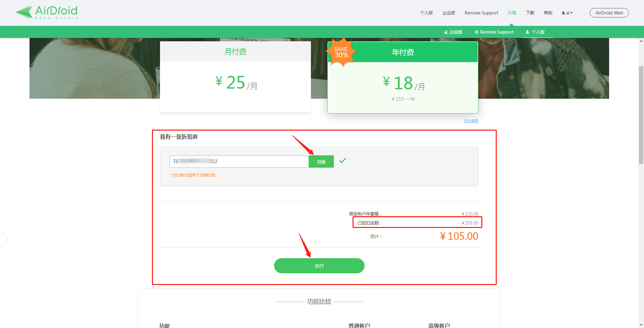This screenshot has height=328, width=644.
Task: Open 下载 download menu item
Action: [x=530, y=13]
